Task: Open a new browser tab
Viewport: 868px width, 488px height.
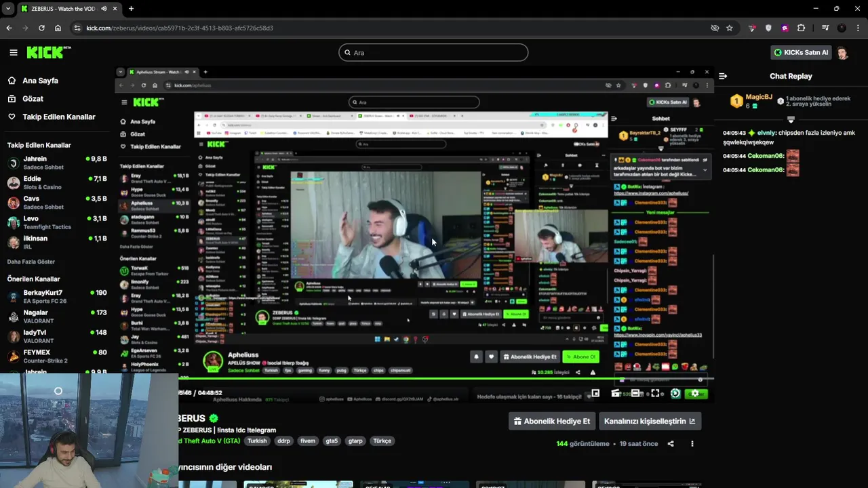Action: pyautogui.click(x=131, y=9)
